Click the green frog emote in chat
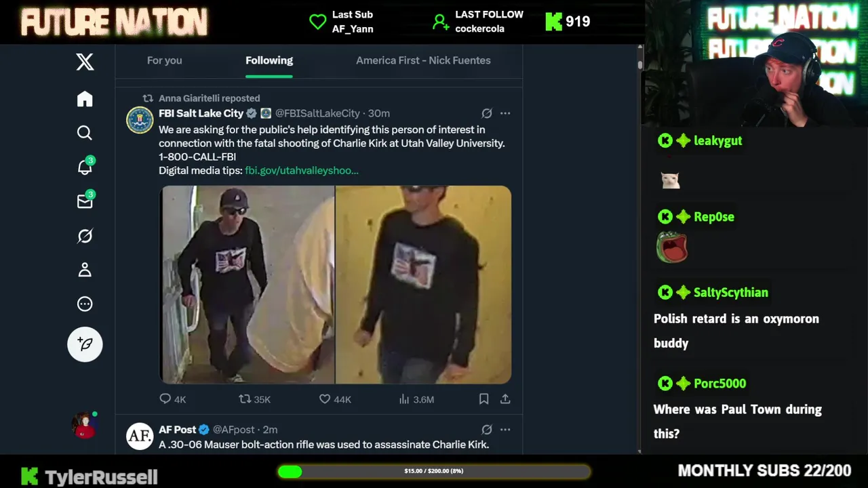868x488 pixels. click(671, 247)
